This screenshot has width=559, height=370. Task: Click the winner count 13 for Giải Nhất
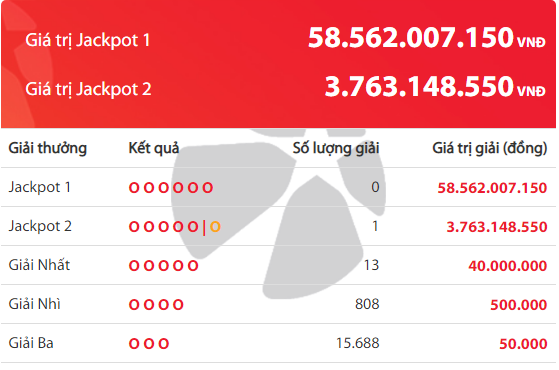click(371, 265)
